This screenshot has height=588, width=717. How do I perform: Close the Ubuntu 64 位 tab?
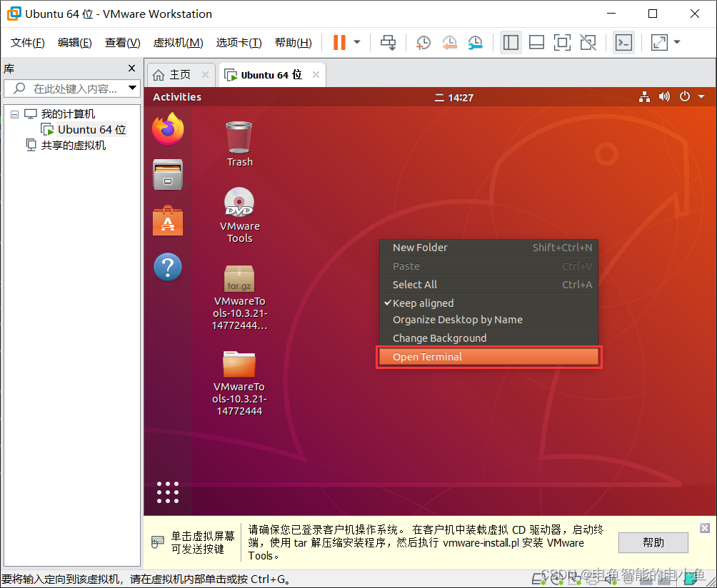point(316,74)
